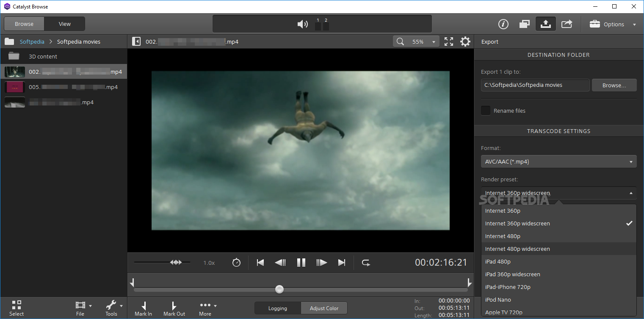Click the Out timecode 00:05:13:11
This screenshot has width=644, height=319.
(x=454, y=308)
